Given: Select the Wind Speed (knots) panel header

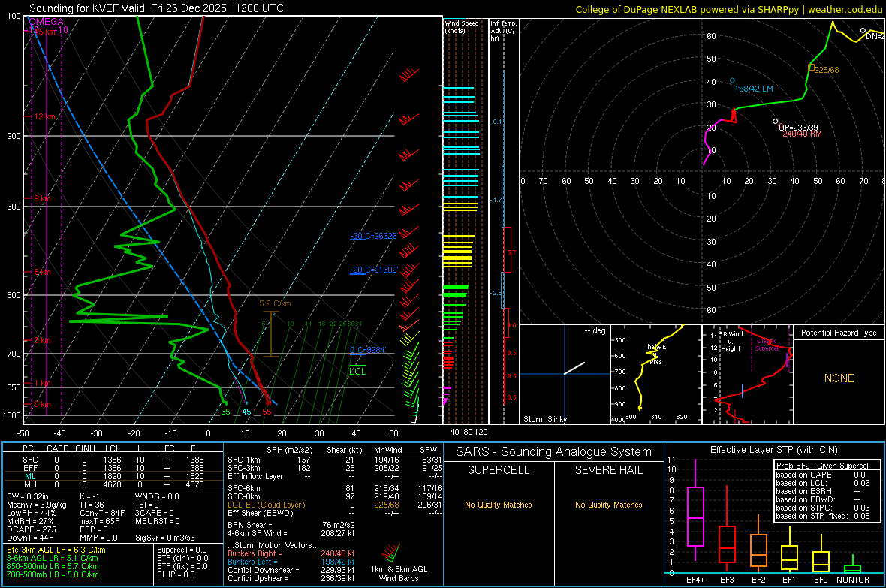Looking at the screenshot, I should 461,26.
